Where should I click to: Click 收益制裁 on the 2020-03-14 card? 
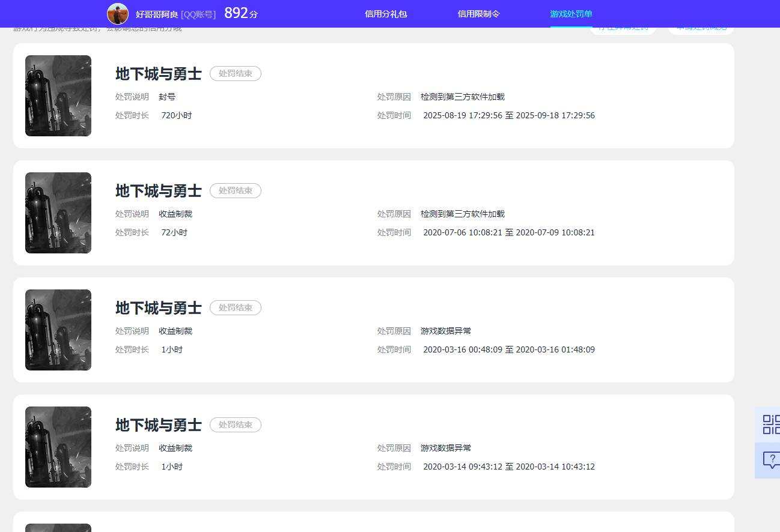(x=175, y=448)
